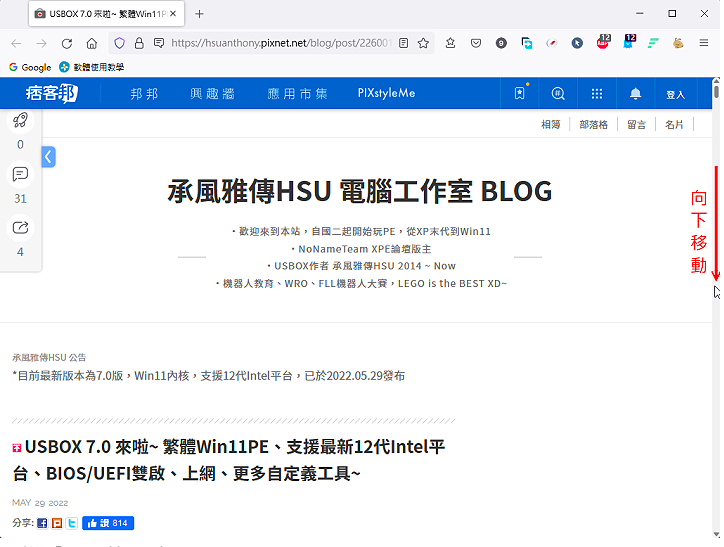Open the 邦邦 menu item
The height and width of the screenshot is (547, 724).
click(144, 94)
